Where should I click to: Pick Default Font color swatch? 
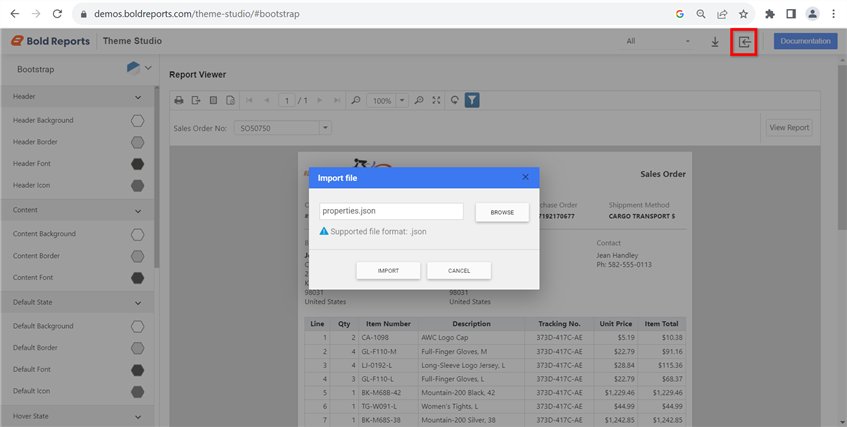point(138,370)
